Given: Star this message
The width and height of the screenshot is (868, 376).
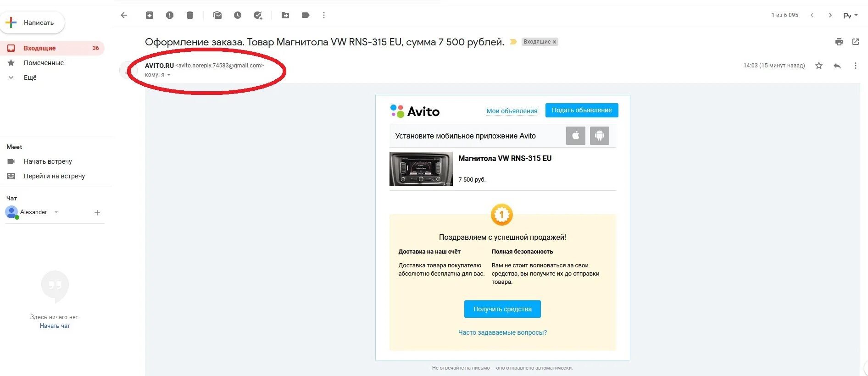Looking at the screenshot, I should (819, 66).
